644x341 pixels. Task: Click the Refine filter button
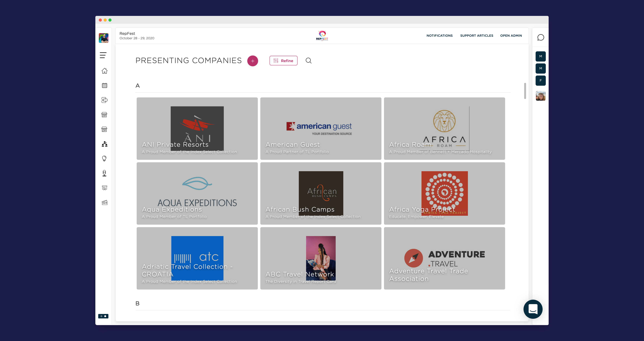click(x=283, y=61)
